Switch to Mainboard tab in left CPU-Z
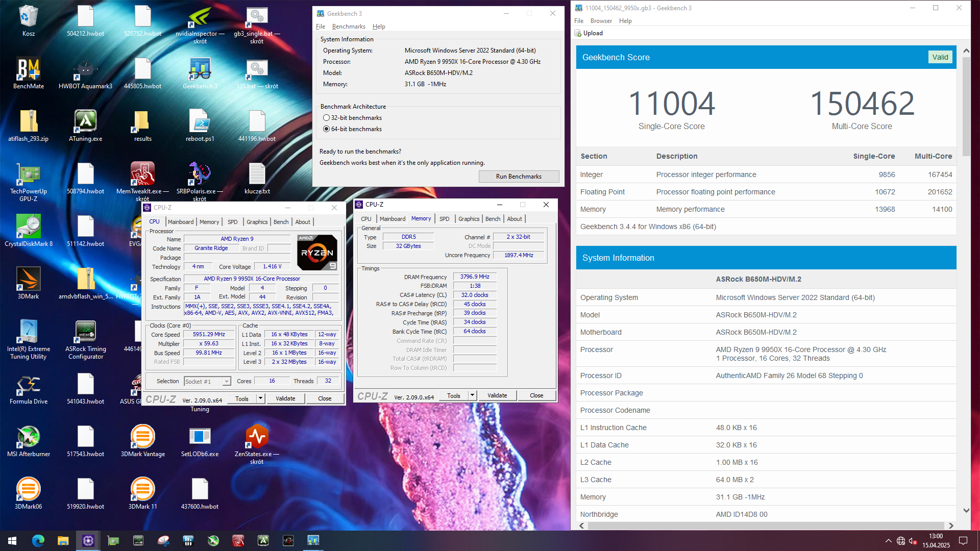Screen dimensions: 980x551 [181, 222]
